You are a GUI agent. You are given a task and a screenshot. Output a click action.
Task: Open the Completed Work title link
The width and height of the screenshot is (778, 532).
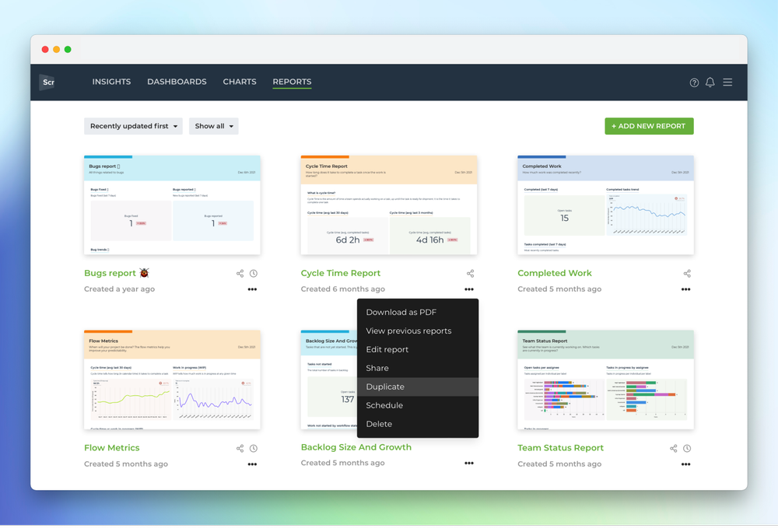(x=555, y=273)
